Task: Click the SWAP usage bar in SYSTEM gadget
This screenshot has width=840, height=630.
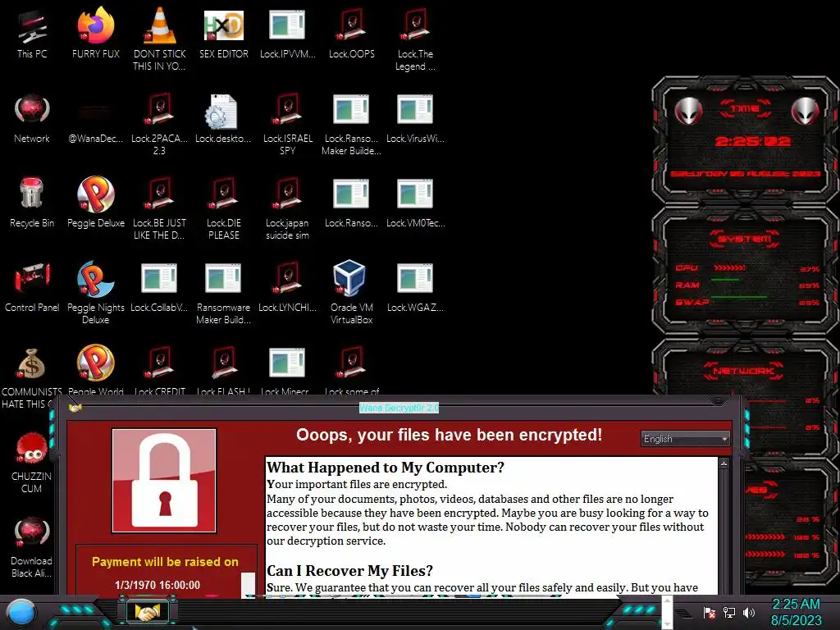Action: pos(739,296)
